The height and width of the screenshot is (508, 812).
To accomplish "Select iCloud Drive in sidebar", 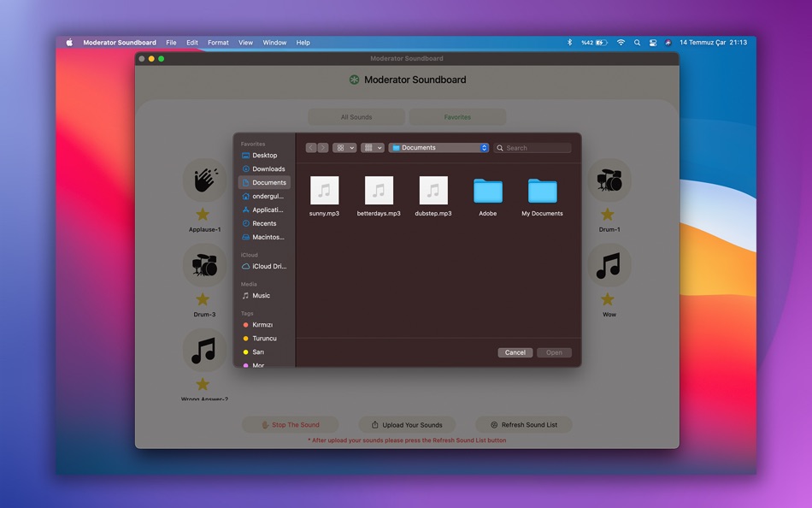I will (264, 267).
